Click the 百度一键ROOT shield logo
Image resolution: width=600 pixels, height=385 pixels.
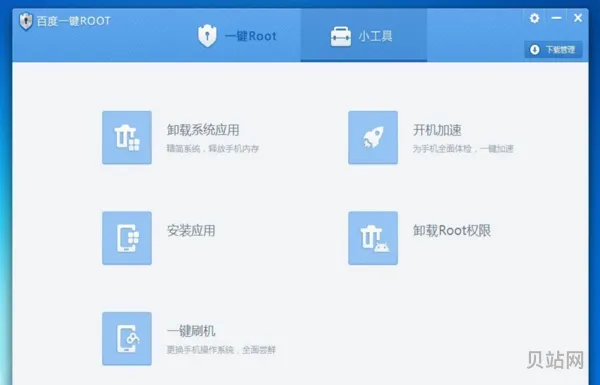pyautogui.click(x=26, y=21)
